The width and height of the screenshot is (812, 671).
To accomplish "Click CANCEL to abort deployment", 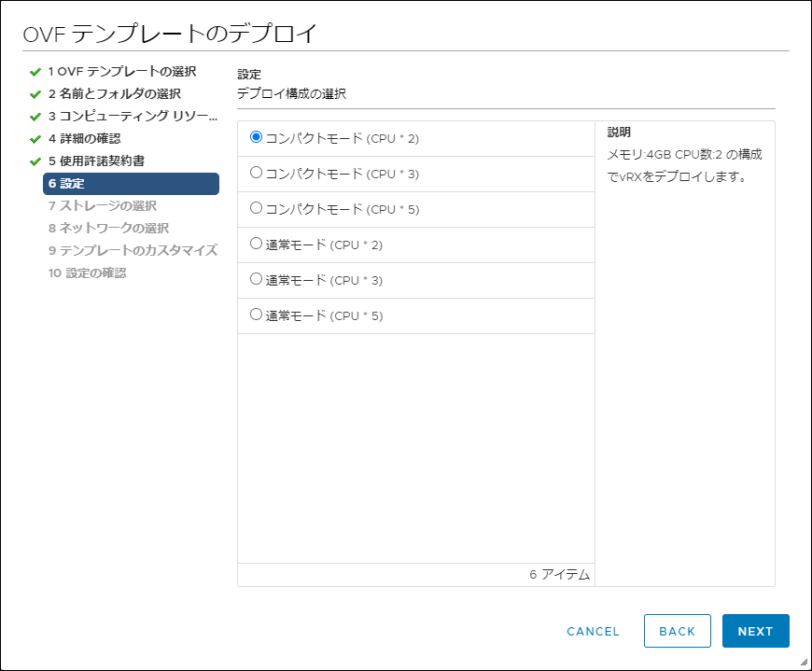I will (592, 631).
